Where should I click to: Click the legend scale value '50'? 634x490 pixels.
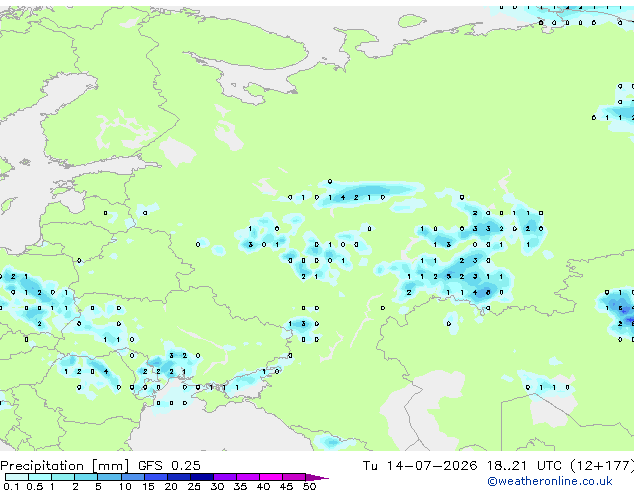pos(309,486)
